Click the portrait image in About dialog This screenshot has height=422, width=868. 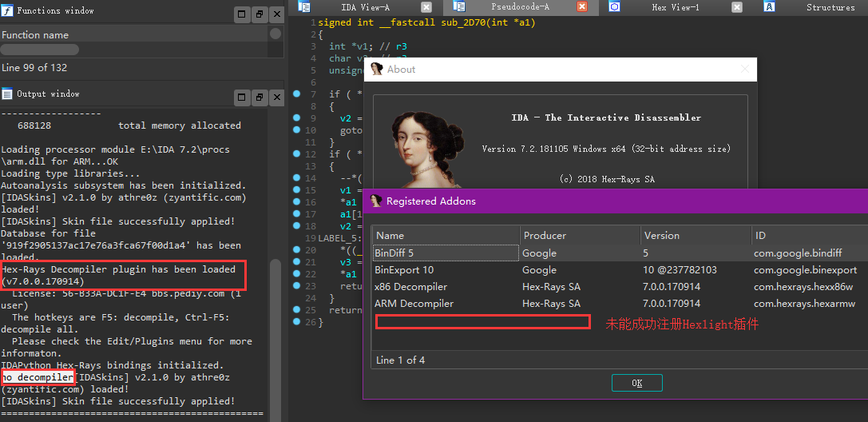click(426, 149)
